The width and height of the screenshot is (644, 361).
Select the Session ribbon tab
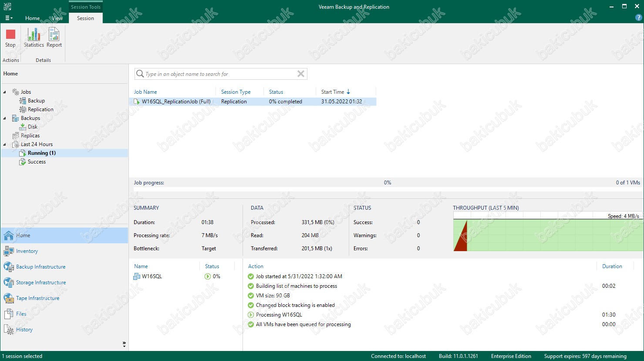point(85,18)
